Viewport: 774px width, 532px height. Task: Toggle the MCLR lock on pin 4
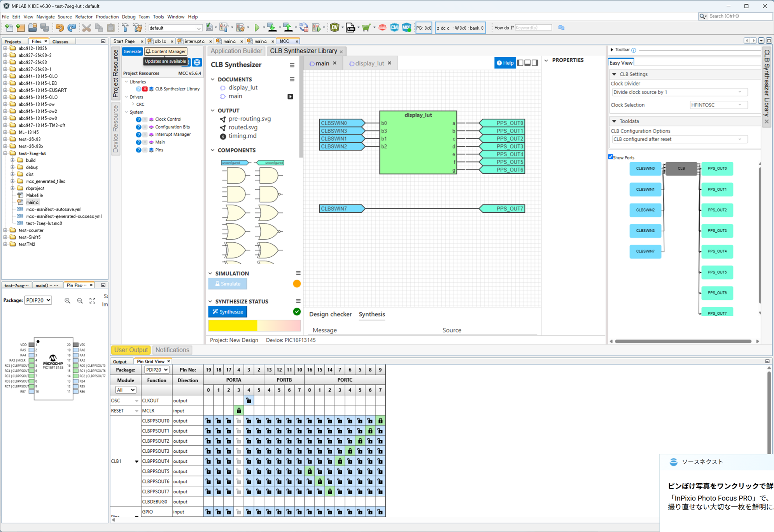tap(239, 411)
